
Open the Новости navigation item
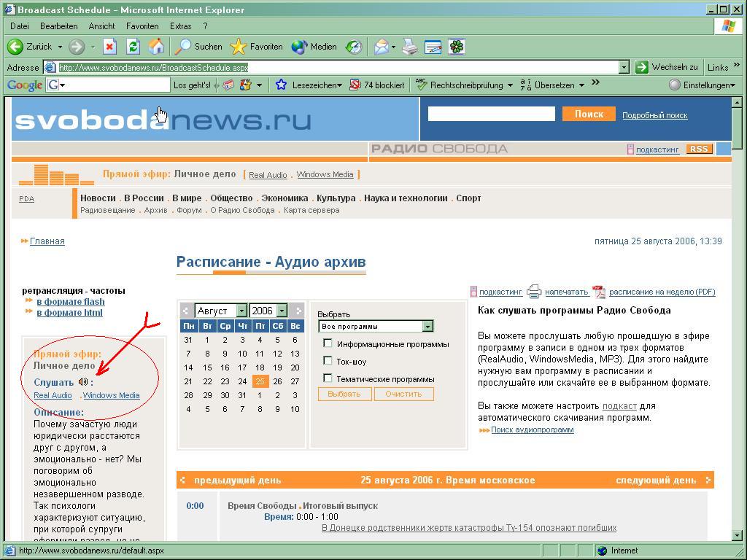pyautogui.click(x=98, y=198)
